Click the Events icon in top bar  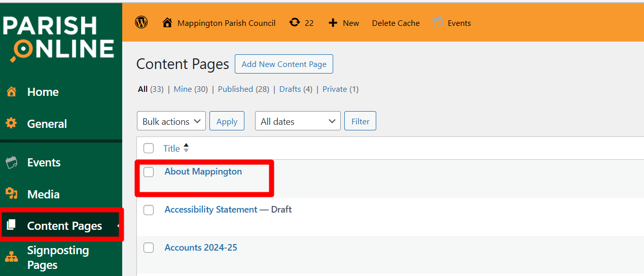pyautogui.click(x=438, y=23)
